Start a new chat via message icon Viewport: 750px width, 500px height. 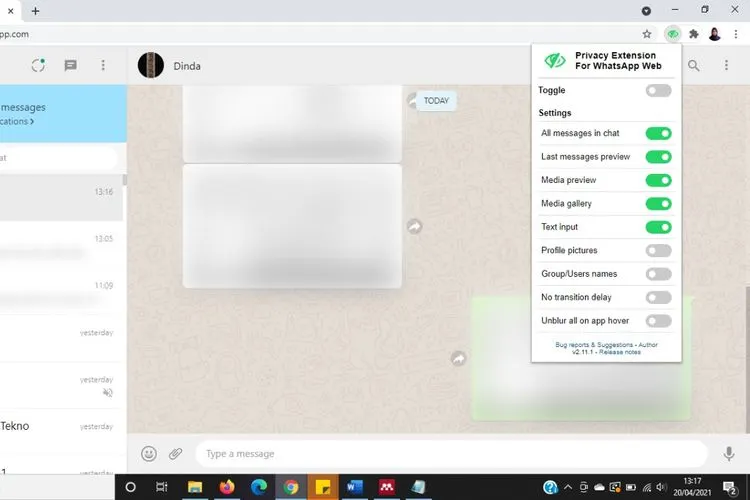coord(71,66)
